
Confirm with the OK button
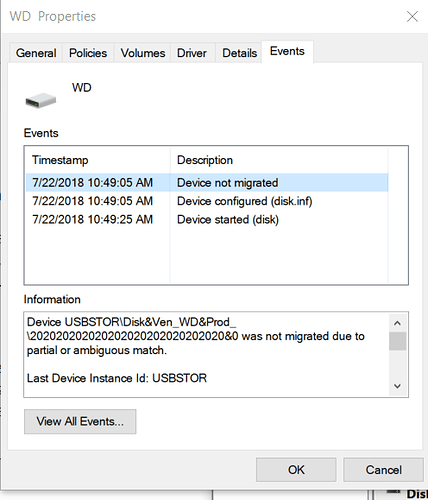point(296,470)
